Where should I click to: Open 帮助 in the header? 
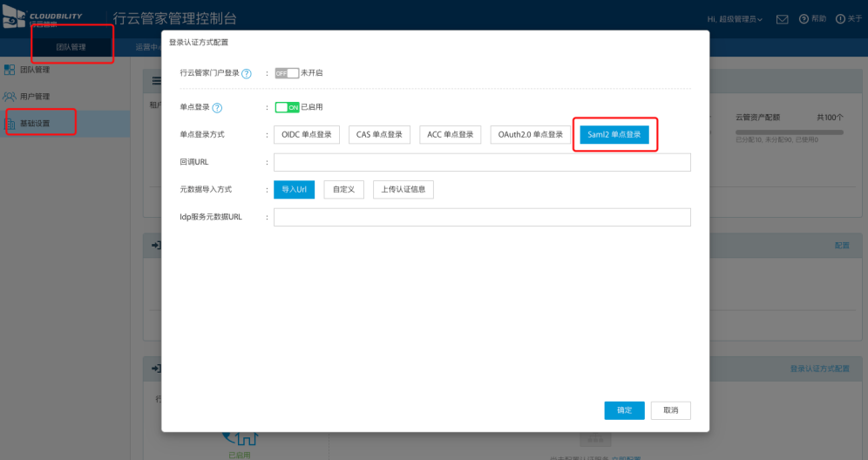812,19
